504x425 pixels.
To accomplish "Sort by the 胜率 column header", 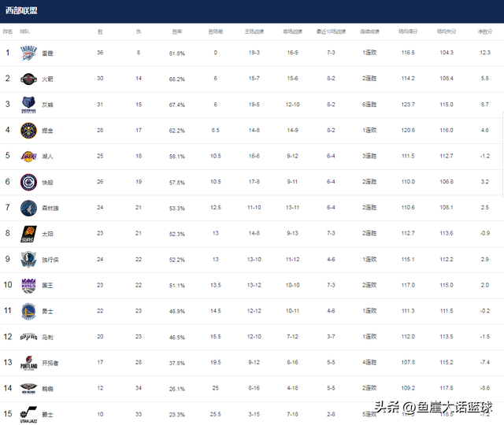I will click(x=177, y=31).
